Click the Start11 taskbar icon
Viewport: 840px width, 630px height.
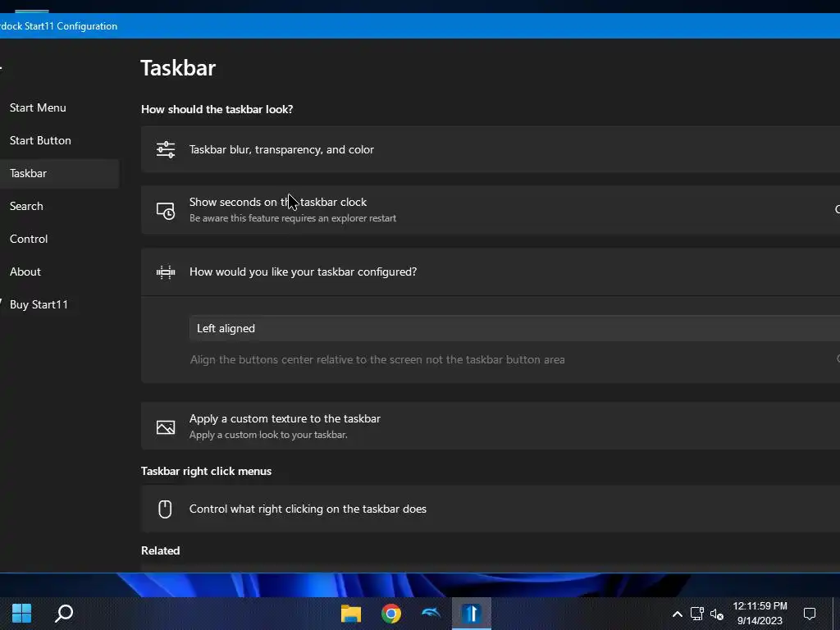tap(472, 614)
